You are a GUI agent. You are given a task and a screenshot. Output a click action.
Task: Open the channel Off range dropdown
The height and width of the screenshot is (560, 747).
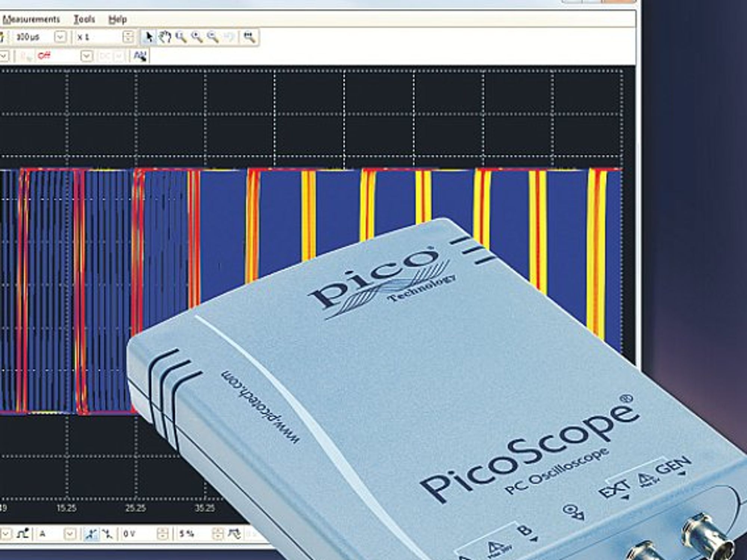pyautogui.click(x=86, y=56)
